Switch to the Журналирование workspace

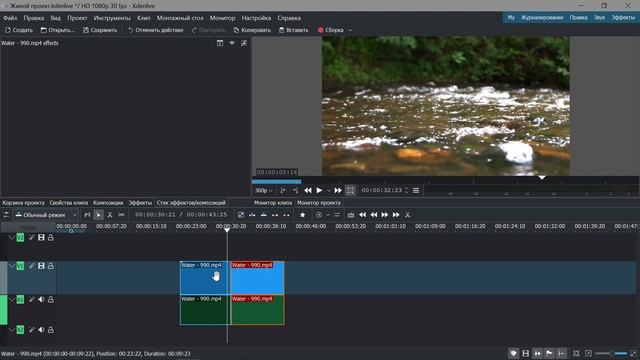[x=542, y=18]
